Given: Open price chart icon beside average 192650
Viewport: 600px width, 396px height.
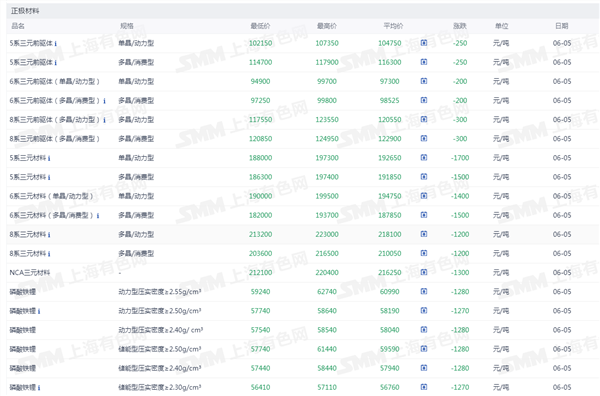Looking at the screenshot, I should tap(424, 158).
